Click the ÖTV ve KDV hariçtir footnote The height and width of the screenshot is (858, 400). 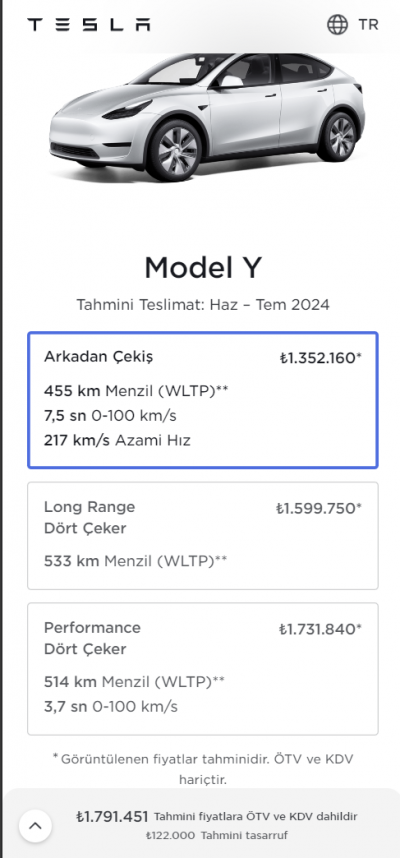202,769
